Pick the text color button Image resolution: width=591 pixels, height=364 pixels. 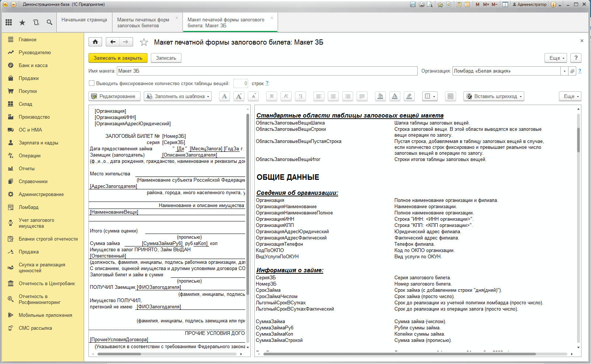tap(395, 96)
